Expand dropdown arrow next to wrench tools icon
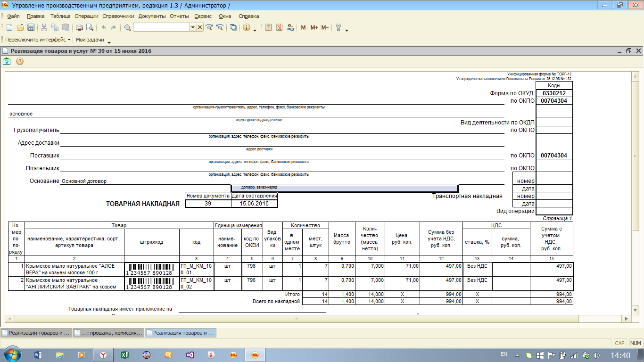 [347, 31]
